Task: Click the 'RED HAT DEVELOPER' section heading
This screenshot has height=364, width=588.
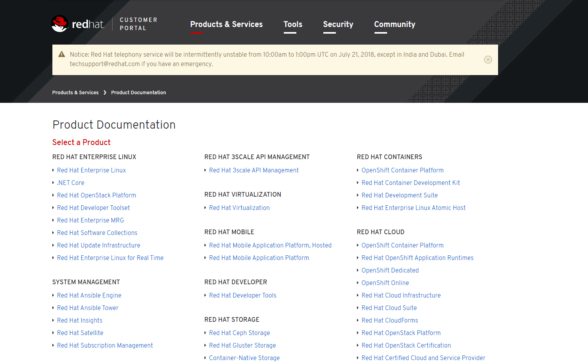Action: coord(236,282)
